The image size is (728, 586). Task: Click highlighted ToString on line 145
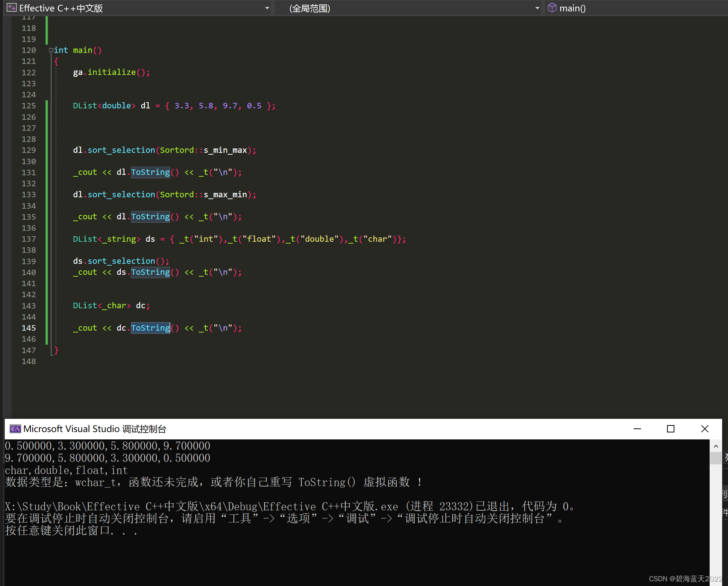click(151, 328)
